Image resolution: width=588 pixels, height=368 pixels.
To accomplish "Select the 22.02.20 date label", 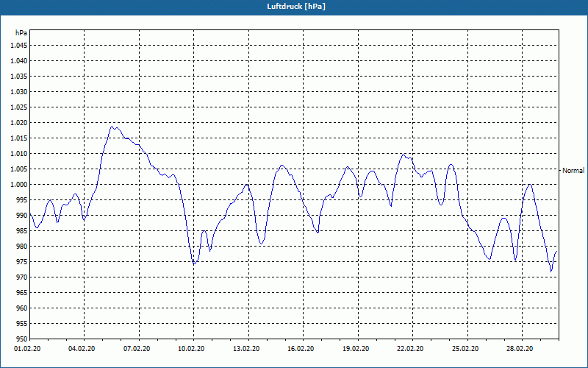I will [x=410, y=349].
